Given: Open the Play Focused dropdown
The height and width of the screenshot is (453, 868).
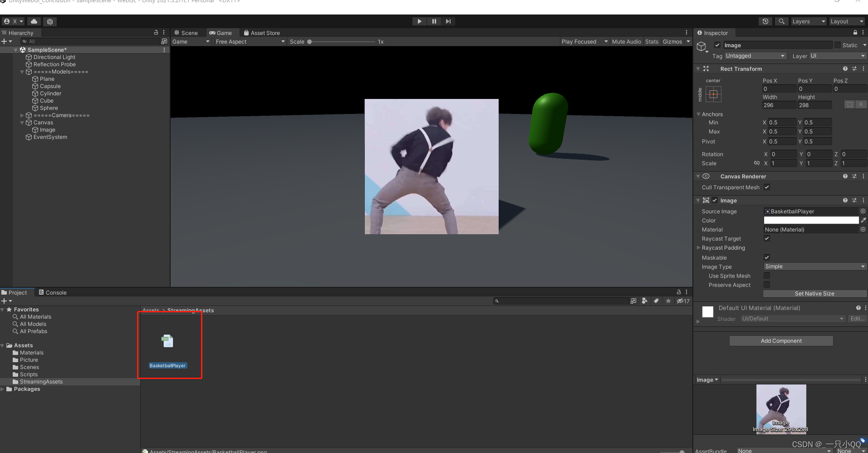Looking at the screenshot, I should pos(584,41).
